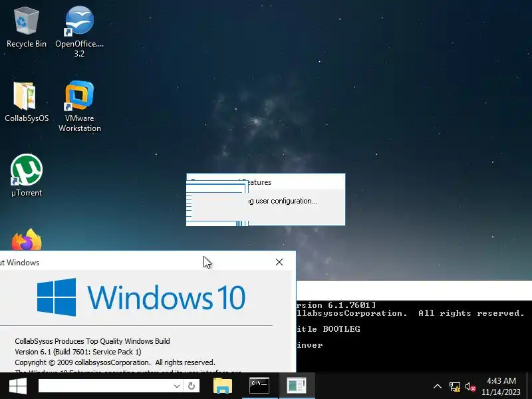Image resolution: width=532 pixels, height=399 pixels.
Task: Open the CollabSysOS folder icon
Action: pos(27,102)
